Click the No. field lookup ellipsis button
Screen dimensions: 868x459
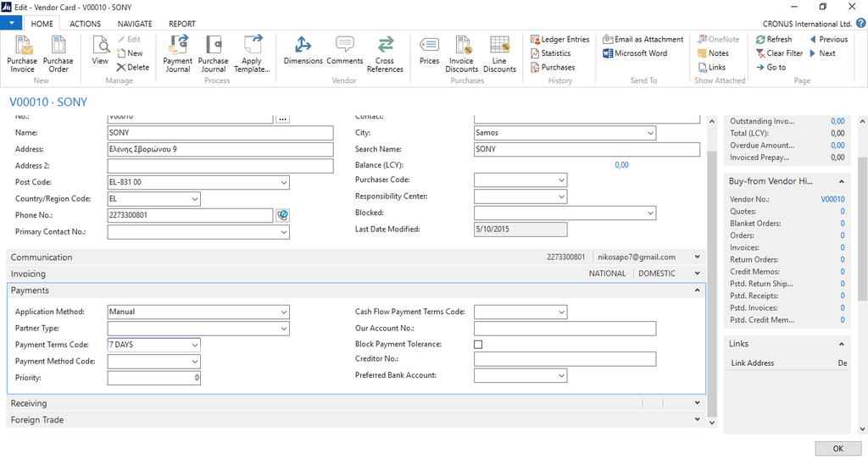point(283,119)
